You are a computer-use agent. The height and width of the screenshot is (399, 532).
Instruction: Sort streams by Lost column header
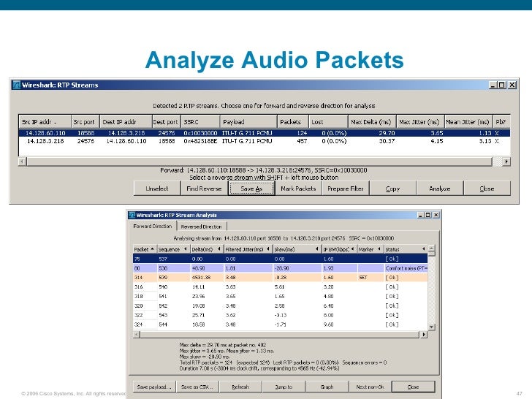click(328, 122)
